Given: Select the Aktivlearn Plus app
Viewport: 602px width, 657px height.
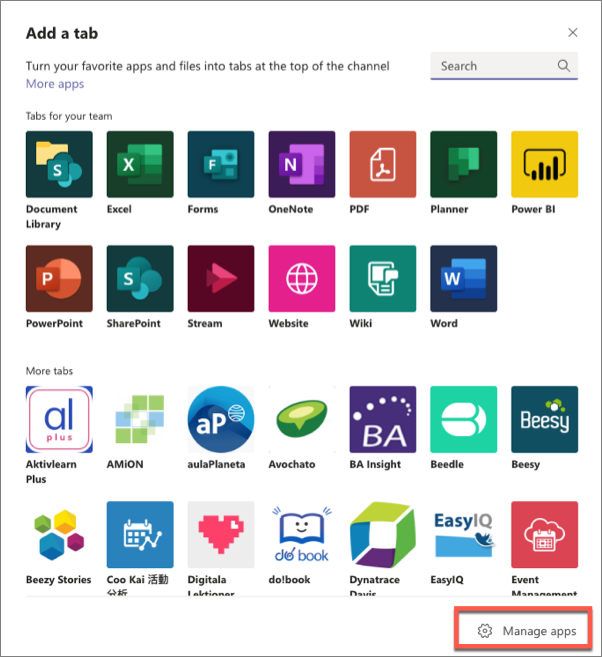Looking at the screenshot, I should [59, 419].
